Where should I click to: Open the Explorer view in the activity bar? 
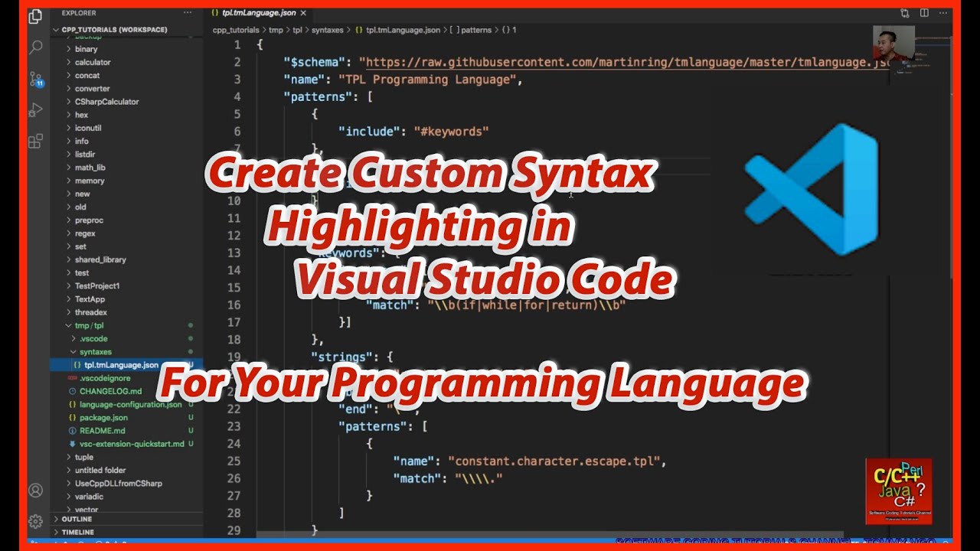click(x=35, y=17)
